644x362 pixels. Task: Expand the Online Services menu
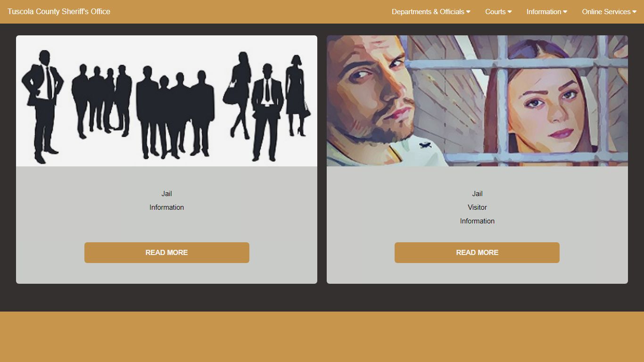609,12
